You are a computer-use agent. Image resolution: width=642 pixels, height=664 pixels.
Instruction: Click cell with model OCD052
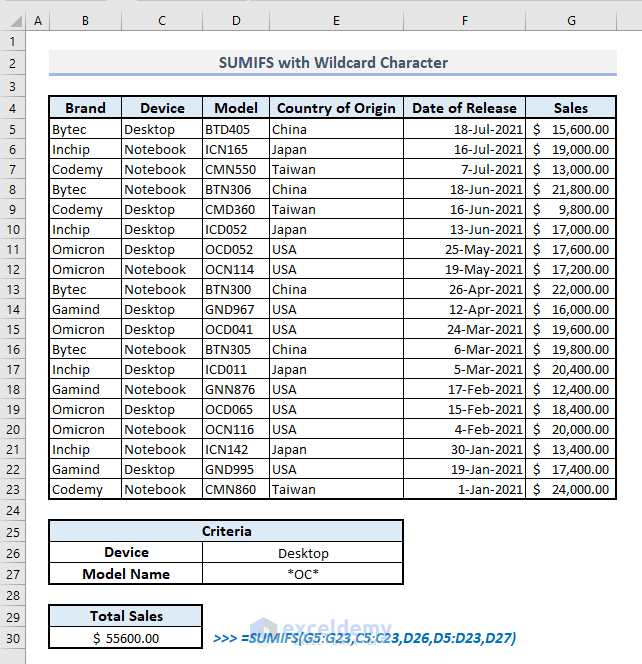click(236, 249)
